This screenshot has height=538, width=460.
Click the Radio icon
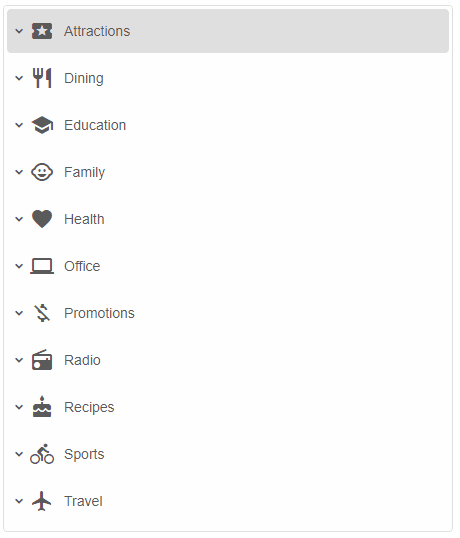coord(42,360)
